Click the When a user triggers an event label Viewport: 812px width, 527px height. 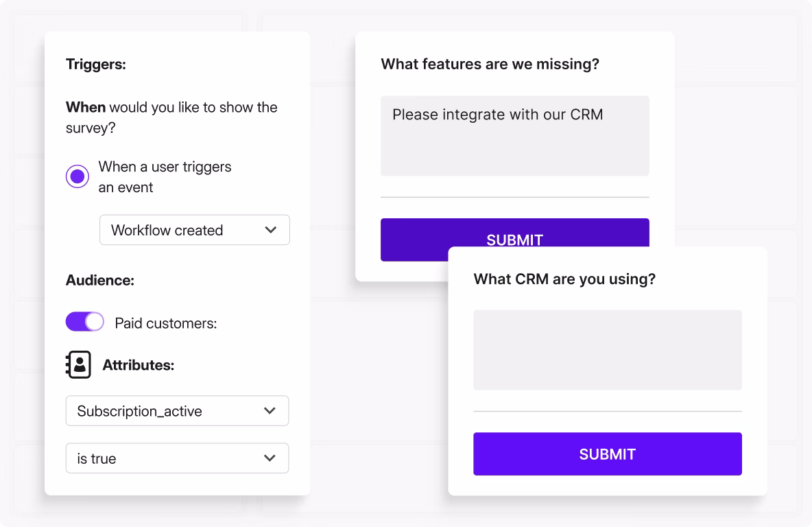[165, 177]
